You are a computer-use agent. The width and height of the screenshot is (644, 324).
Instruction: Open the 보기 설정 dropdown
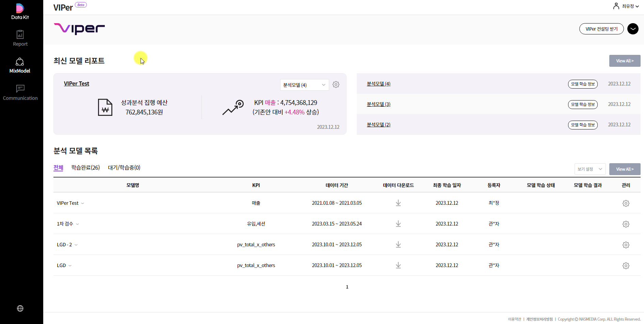(590, 169)
